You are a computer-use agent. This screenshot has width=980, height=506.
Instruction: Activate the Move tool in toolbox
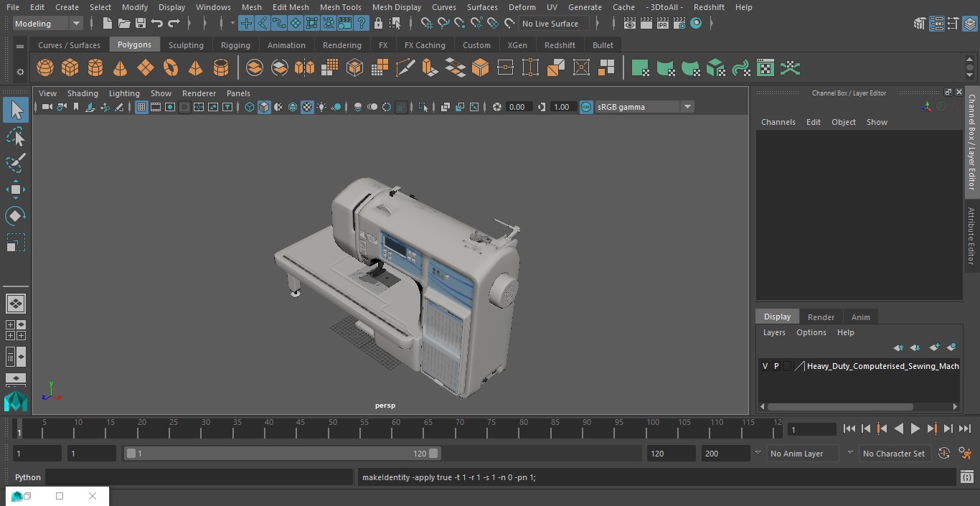(16, 189)
